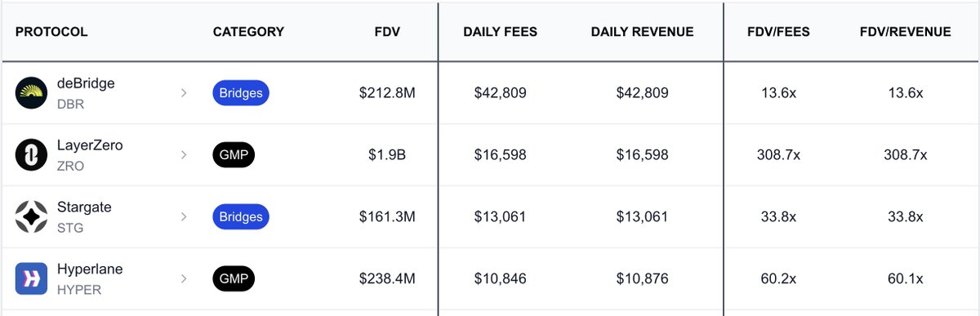This screenshot has height=316, width=980.
Task: Select the Bridges tag in Stargate row
Action: [x=241, y=217]
